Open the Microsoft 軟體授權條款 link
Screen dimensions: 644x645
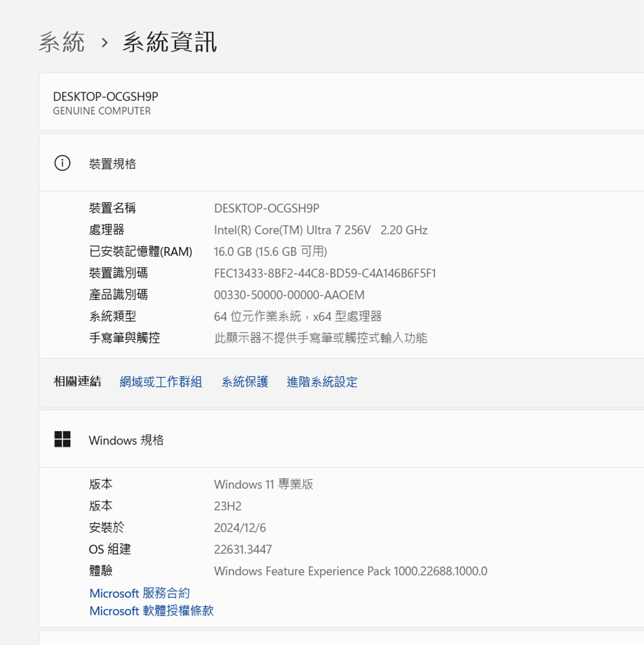[x=152, y=611]
